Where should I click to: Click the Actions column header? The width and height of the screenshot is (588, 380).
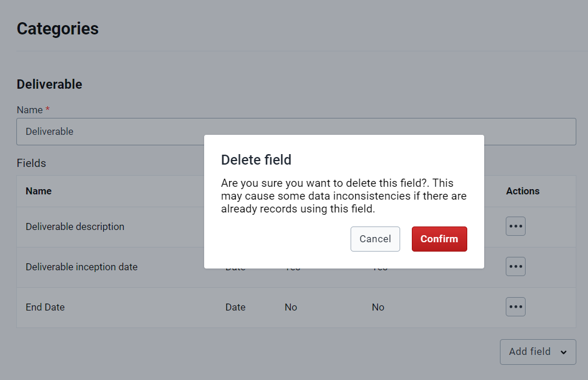[523, 191]
